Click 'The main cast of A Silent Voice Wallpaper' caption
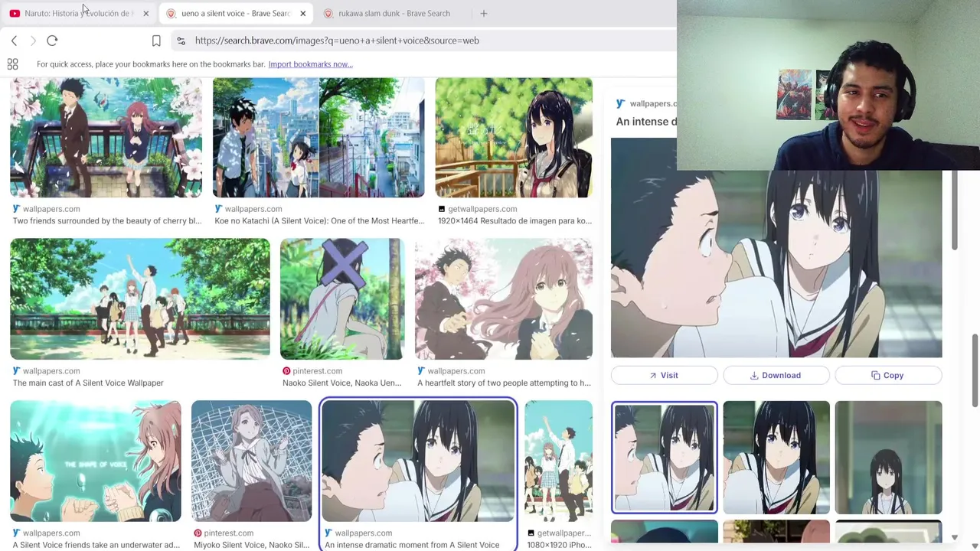 click(x=88, y=383)
